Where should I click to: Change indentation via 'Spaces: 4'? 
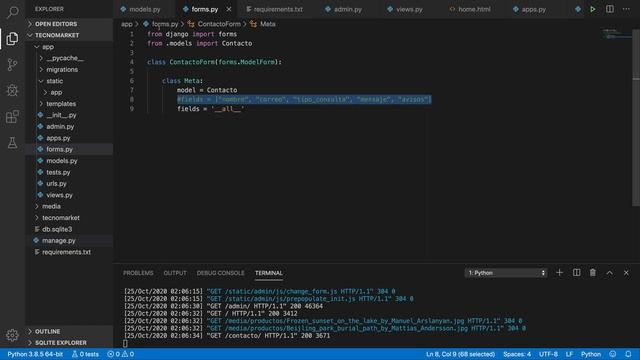pyautogui.click(x=517, y=354)
